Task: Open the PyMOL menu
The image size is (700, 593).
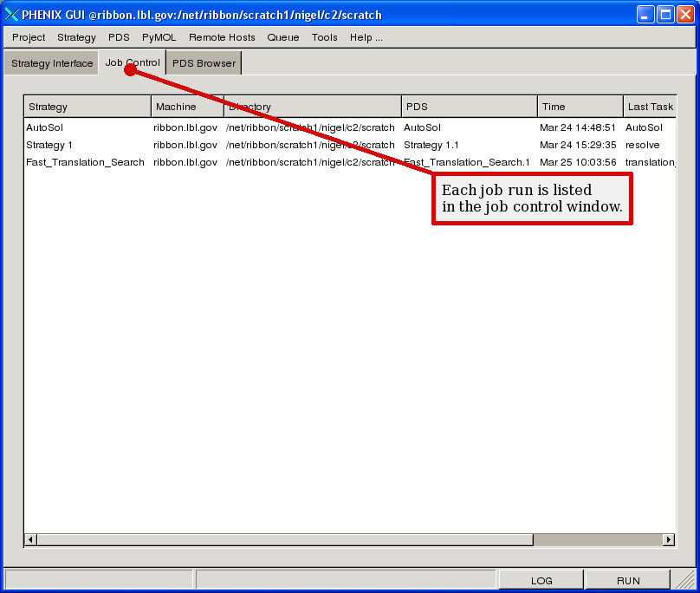Action: pos(159,37)
